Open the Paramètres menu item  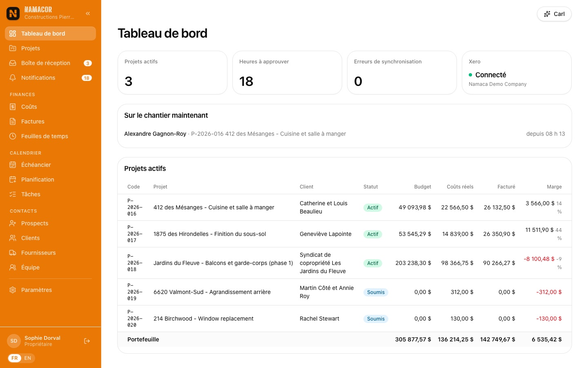(x=50, y=290)
